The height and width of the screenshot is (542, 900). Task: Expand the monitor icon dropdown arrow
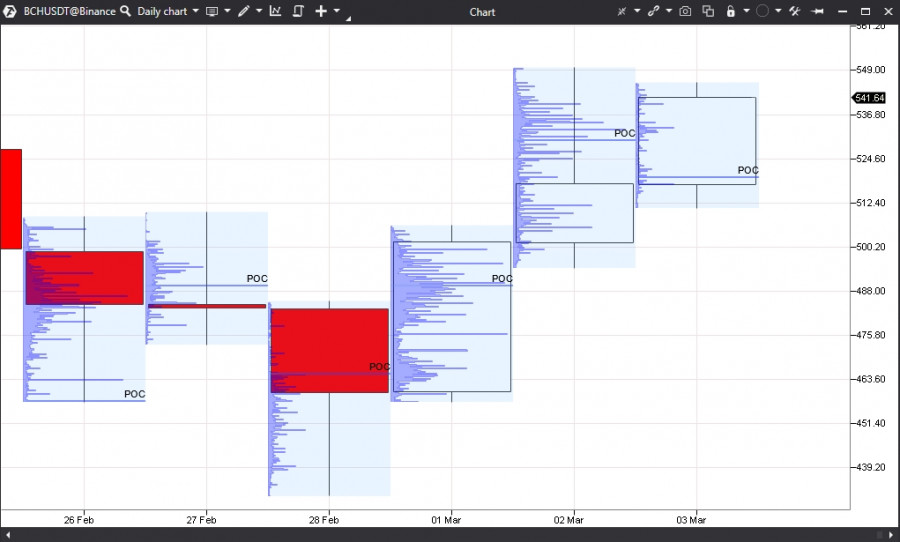227,11
